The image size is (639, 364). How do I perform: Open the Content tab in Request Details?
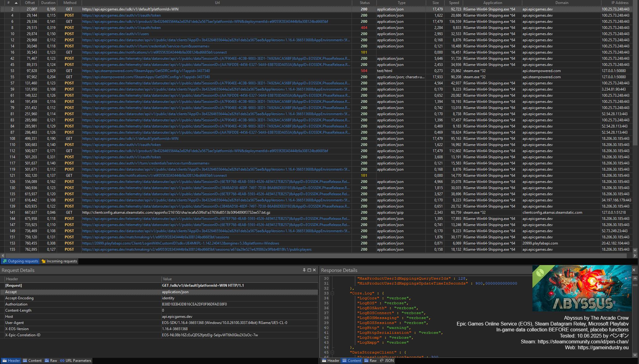point(32,361)
